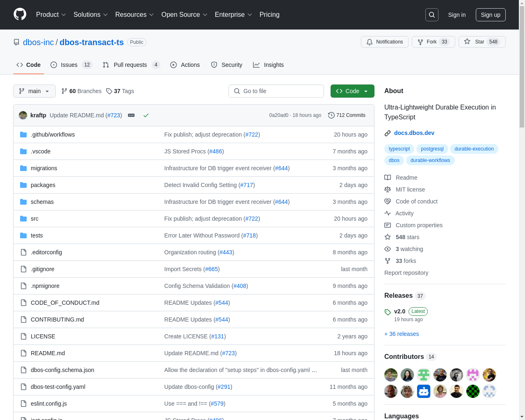This screenshot has height=420, width=525.
Task: Click the 0a20ad0 commit hash
Action: pyautogui.click(x=279, y=115)
